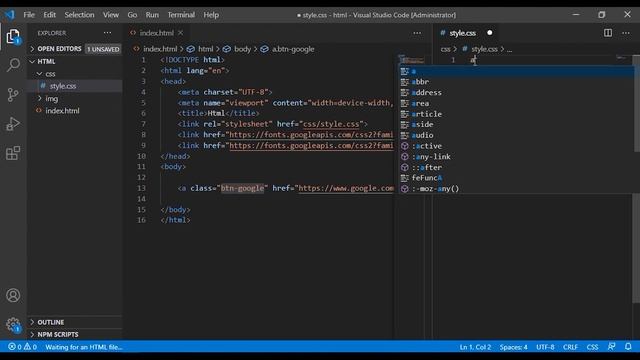The image size is (640, 360).
Task: Open the View menu
Action: point(111,15)
